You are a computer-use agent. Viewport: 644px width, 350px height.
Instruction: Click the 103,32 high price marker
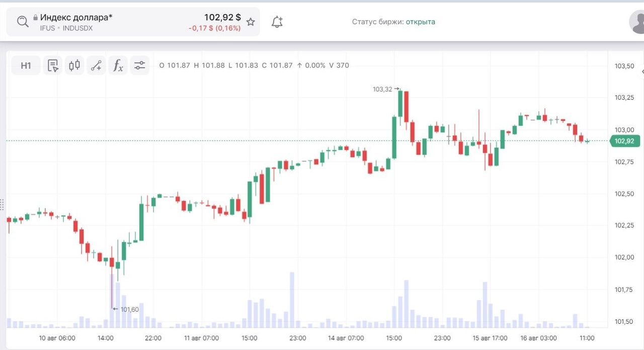click(x=382, y=89)
